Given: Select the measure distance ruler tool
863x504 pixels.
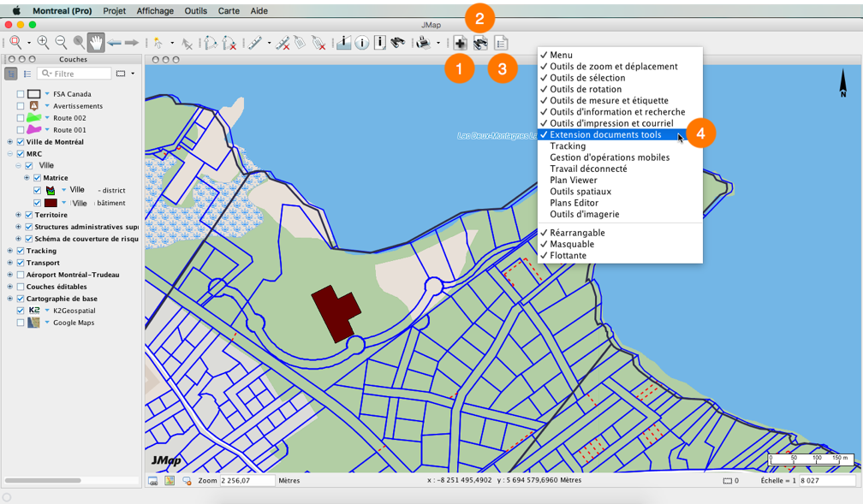Looking at the screenshot, I should click(255, 43).
